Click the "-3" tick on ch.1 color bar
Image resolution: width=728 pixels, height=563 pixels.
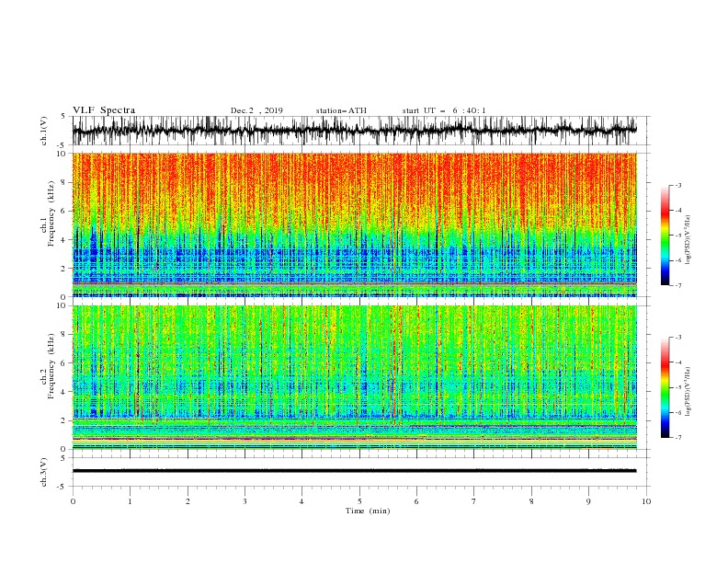[678, 185]
